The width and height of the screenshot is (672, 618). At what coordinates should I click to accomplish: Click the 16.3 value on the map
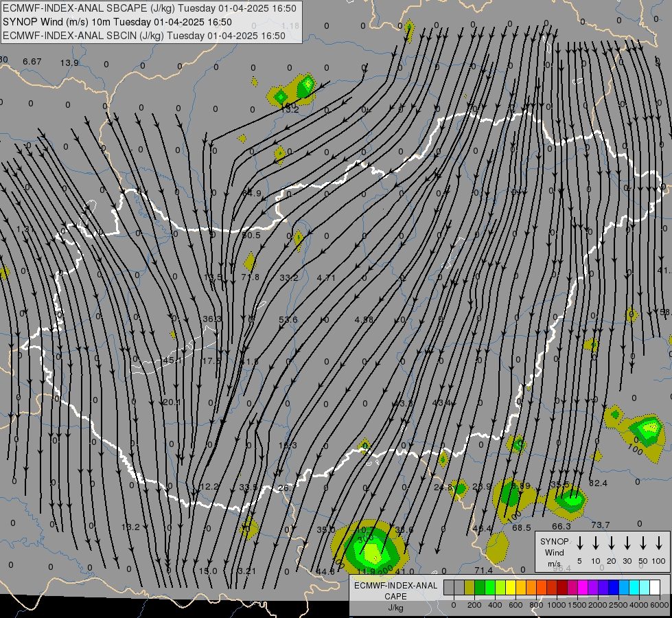[288, 445]
